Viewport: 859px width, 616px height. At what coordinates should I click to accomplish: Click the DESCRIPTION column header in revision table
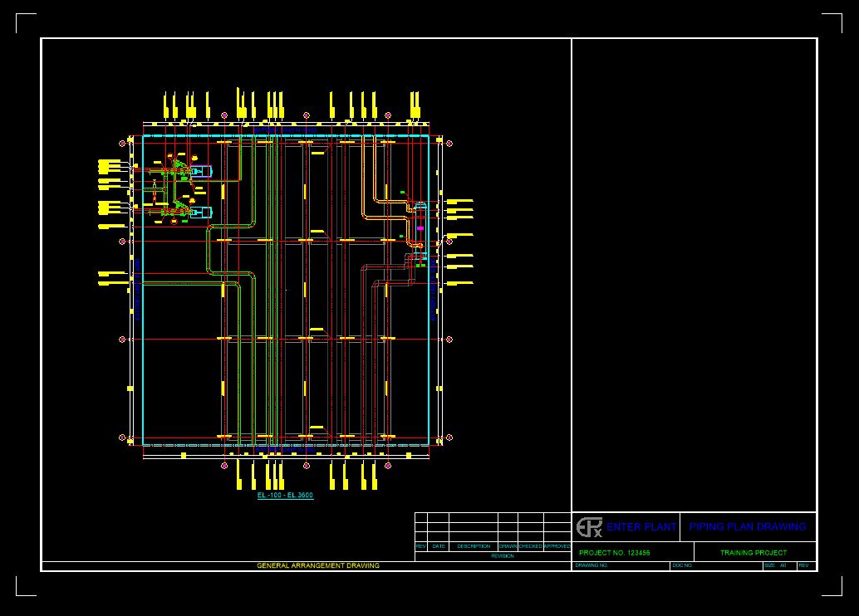[x=474, y=546]
